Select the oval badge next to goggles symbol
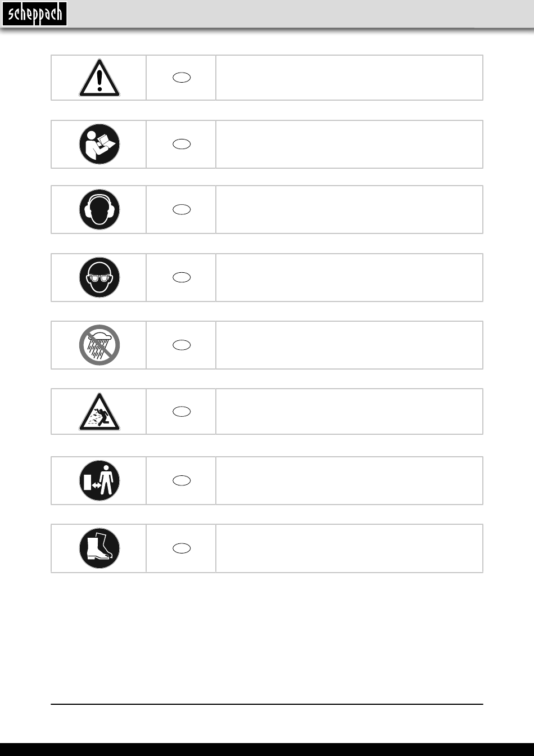 coord(182,277)
